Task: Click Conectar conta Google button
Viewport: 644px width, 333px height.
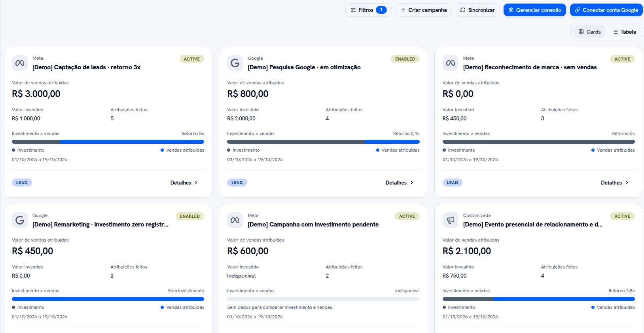Action: pos(606,10)
